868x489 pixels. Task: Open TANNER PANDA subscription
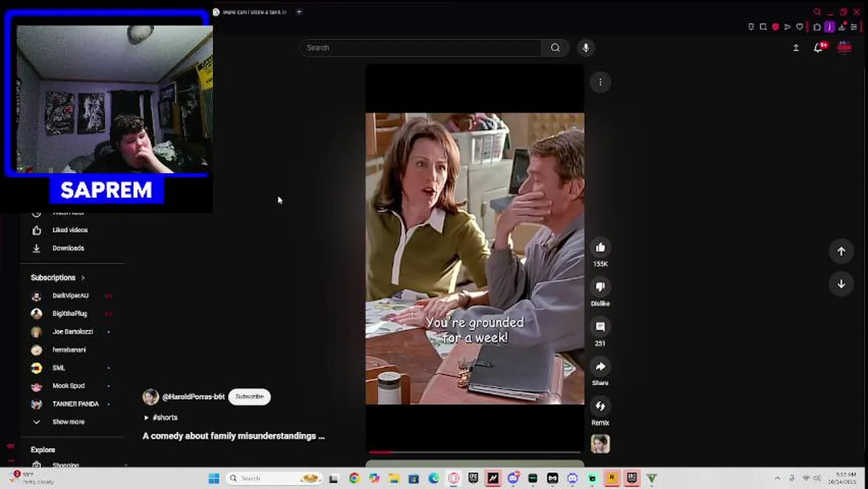(75, 404)
